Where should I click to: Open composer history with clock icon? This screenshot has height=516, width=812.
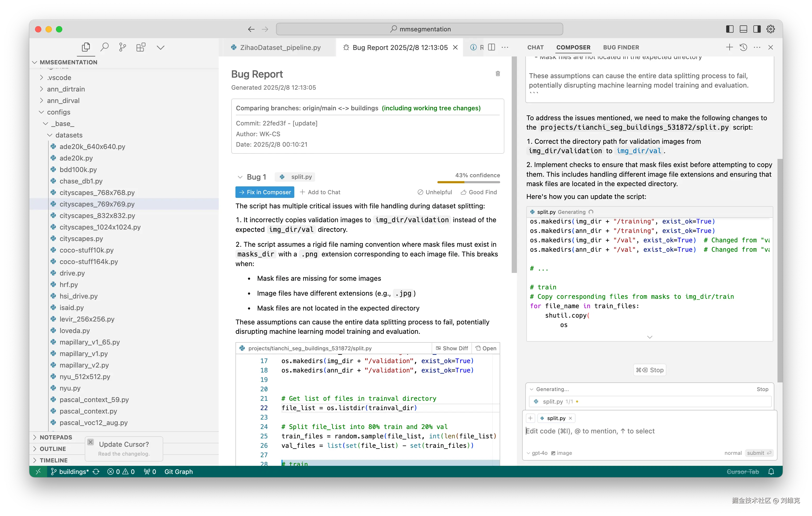pyautogui.click(x=743, y=47)
